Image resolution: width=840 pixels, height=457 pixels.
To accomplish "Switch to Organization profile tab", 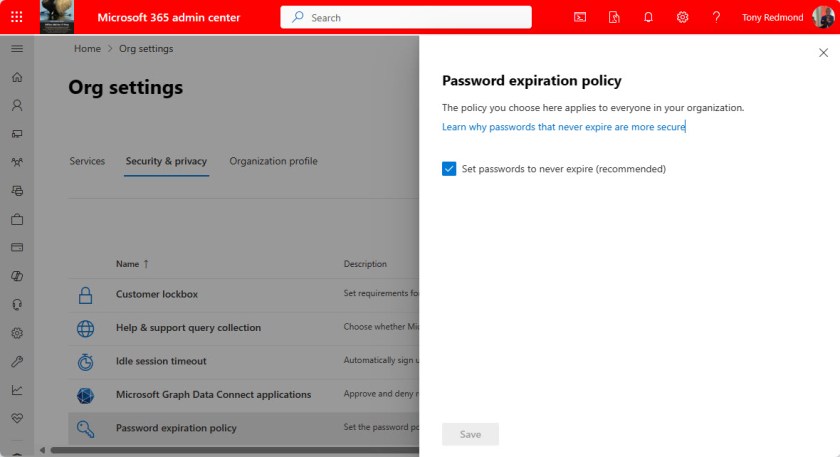I will pyautogui.click(x=273, y=161).
